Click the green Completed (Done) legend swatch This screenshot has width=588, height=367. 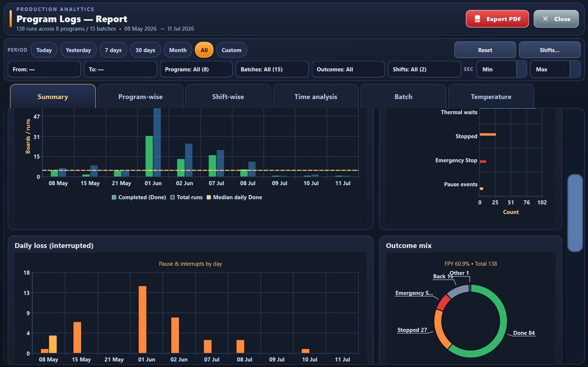114,197
